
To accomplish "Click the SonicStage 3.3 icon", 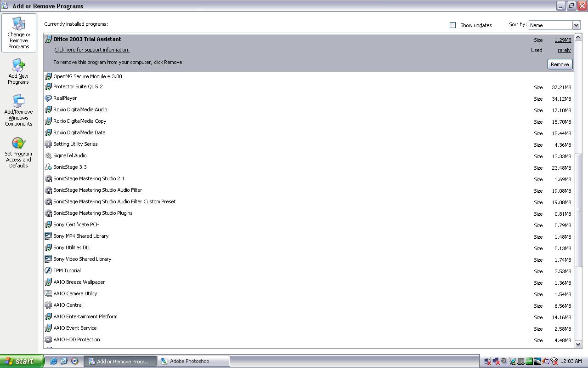I will 48,167.
